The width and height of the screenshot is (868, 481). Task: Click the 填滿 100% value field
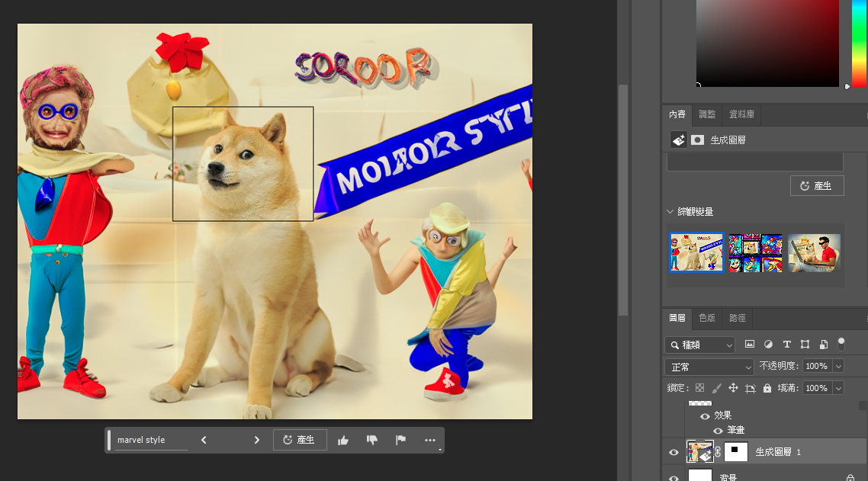coord(817,388)
